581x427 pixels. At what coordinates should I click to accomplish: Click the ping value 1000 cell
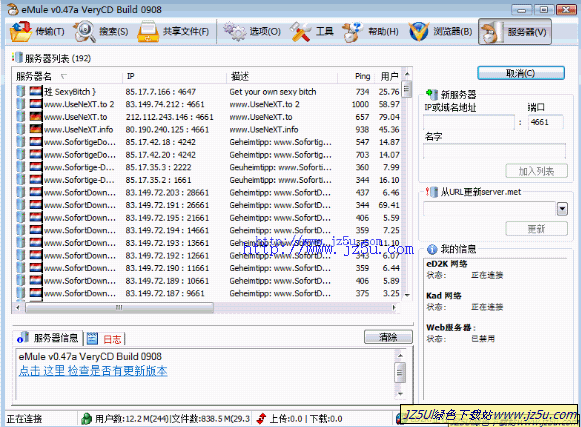click(x=360, y=104)
